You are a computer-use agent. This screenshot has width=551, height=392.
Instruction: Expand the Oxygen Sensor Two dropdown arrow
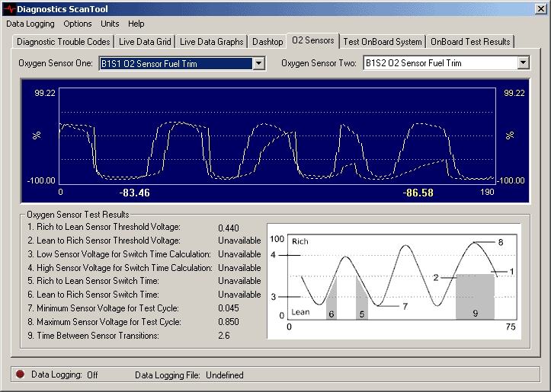click(x=523, y=63)
